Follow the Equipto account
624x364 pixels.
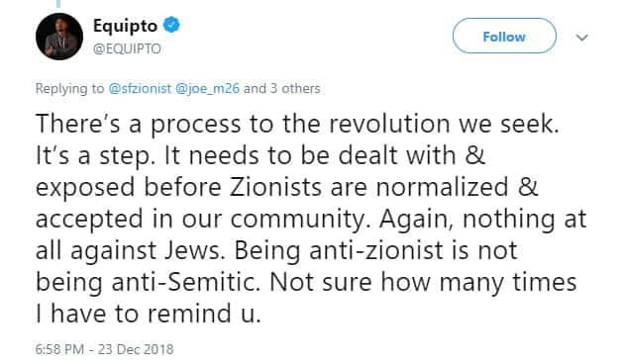[504, 36]
